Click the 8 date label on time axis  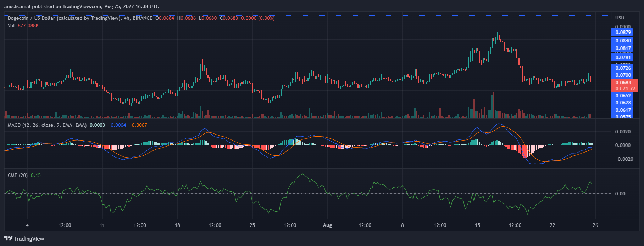point(402,225)
